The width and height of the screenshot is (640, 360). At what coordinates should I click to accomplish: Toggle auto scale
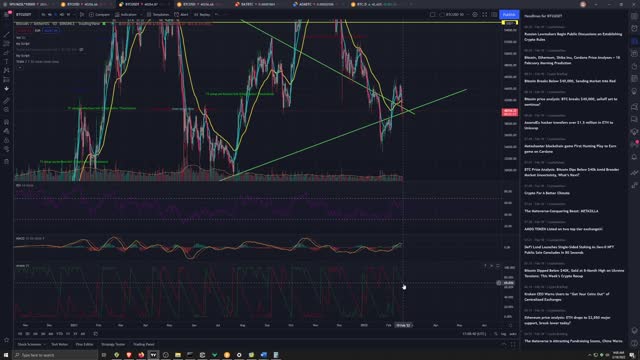tap(513, 334)
